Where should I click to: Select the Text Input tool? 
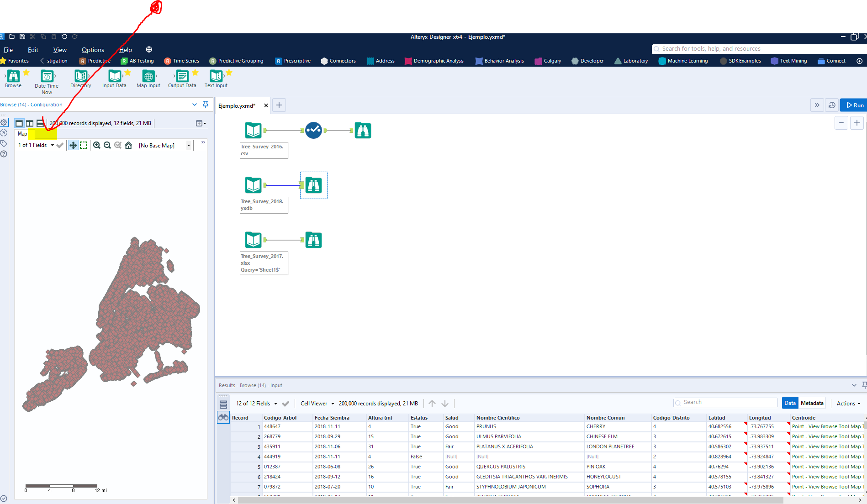[x=216, y=79]
